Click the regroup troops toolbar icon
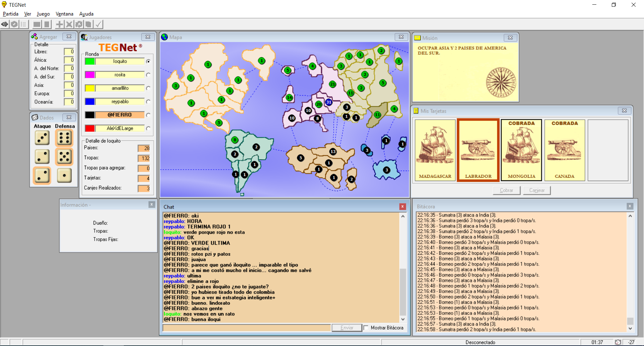This screenshot has height=346, width=644. tap(79, 24)
